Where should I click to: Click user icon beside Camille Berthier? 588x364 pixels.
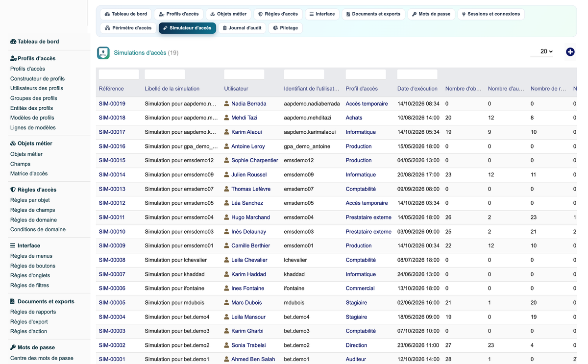pyautogui.click(x=227, y=246)
